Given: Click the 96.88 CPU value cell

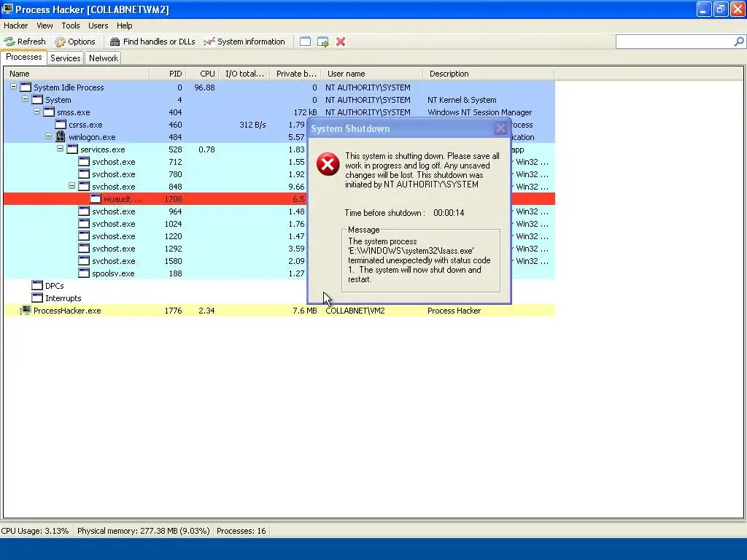Looking at the screenshot, I should [204, 87].
